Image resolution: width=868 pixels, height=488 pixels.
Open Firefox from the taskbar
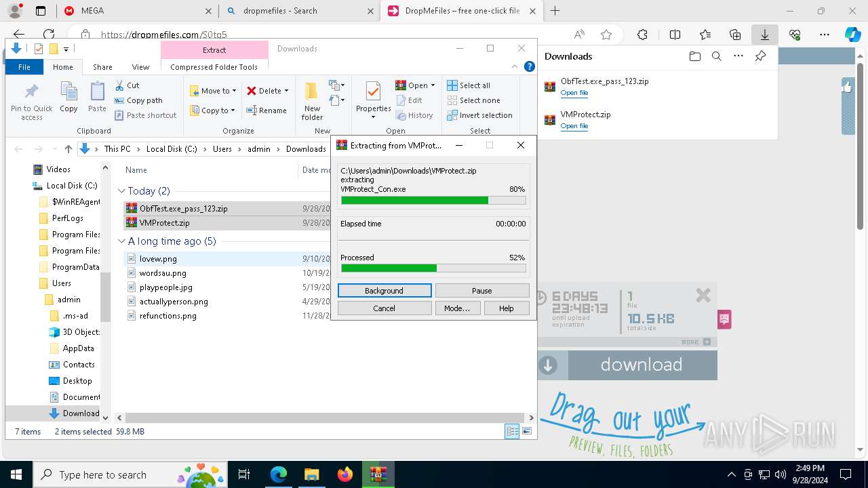(x=345, y=474)
